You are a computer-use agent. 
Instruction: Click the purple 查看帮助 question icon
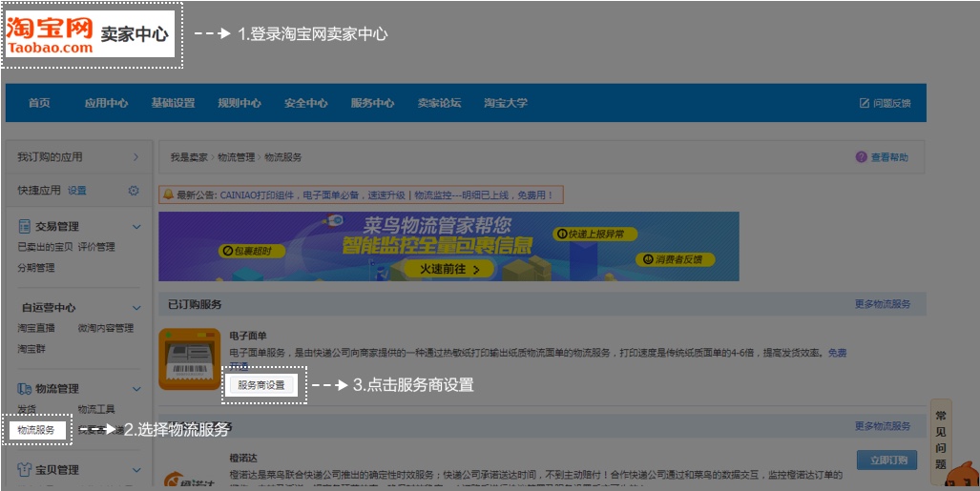862,156
